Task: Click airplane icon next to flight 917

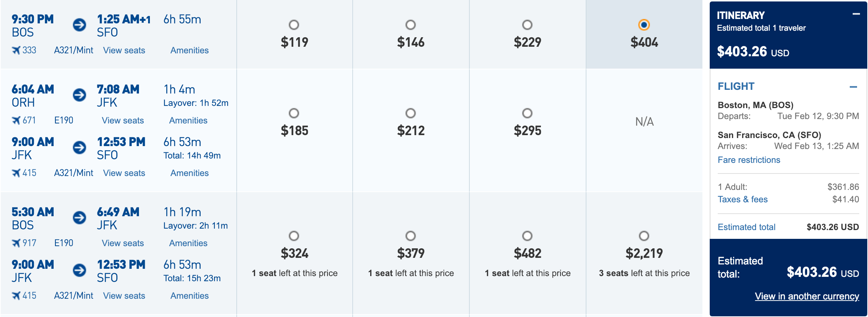Action: point(16,243)
